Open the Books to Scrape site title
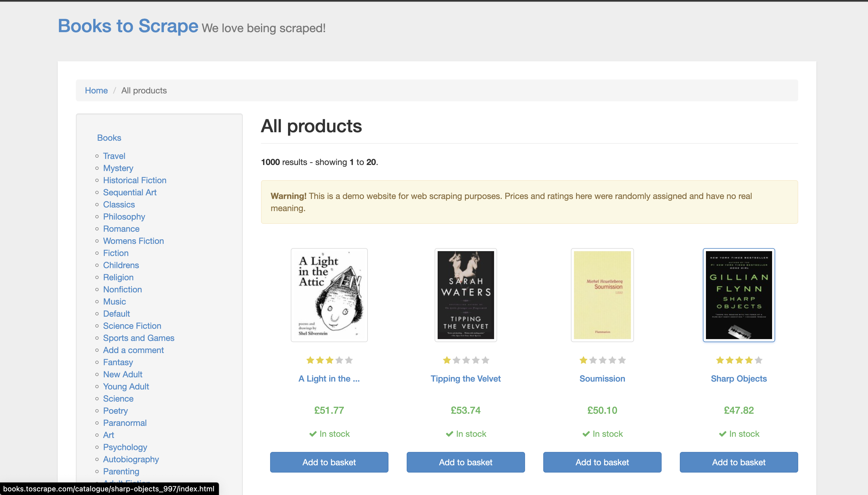The width and height of the screenshot is (868, 495). (x=128, y=26)
